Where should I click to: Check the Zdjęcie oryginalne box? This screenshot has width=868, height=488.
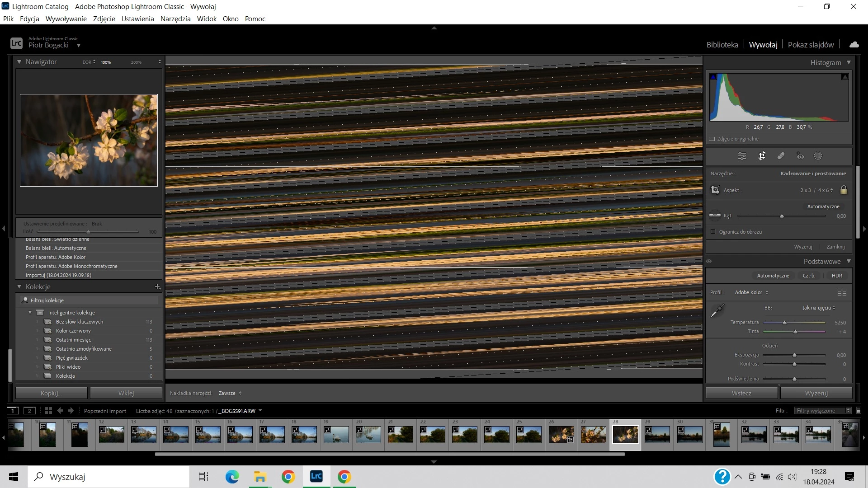pyautogui.click(x=712, y=139)
